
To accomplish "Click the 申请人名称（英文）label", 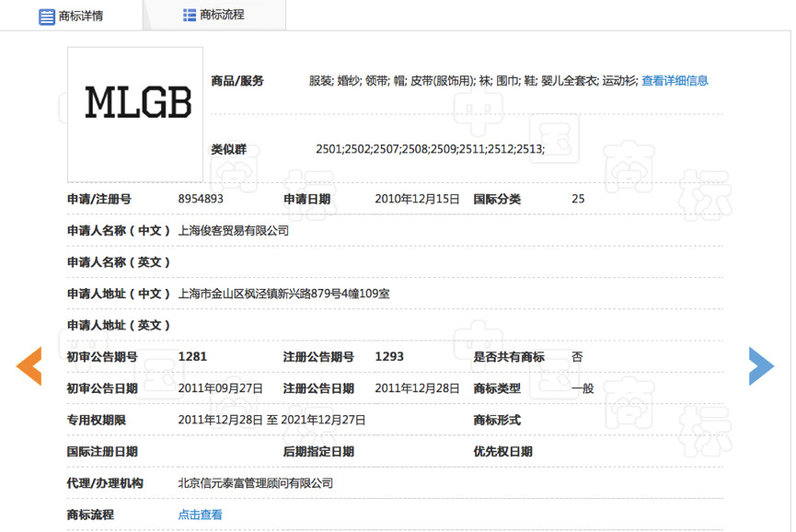I will 119,262.
